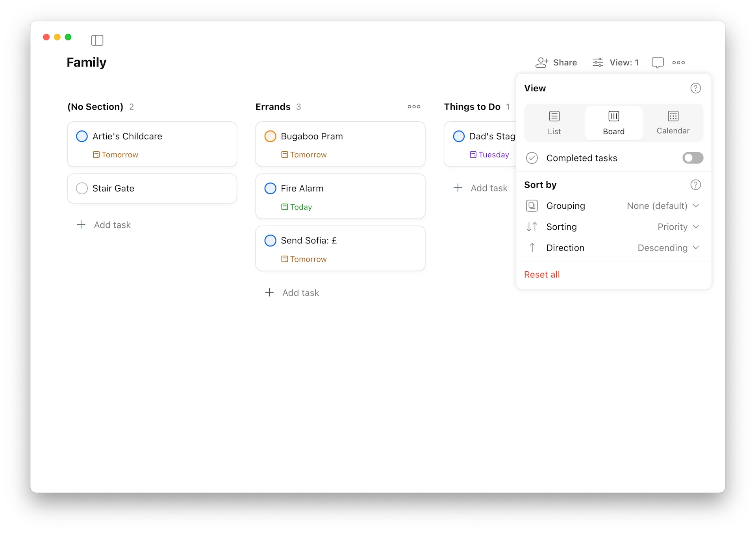Viewport: 756px width, 533px height.
Task: Click the Errands section ellipsis menu
Action: (x=414, y=107)
